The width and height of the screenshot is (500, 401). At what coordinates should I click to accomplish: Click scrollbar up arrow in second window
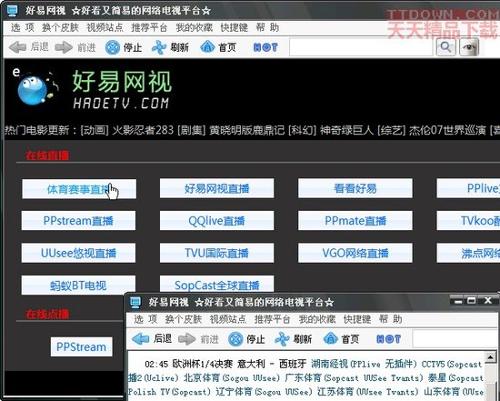coord(491,357)
